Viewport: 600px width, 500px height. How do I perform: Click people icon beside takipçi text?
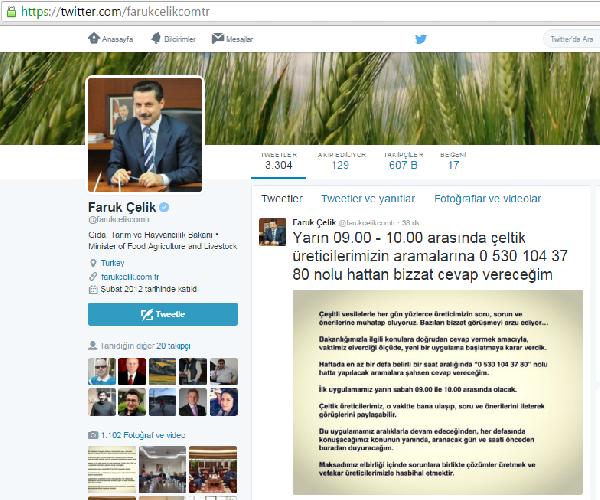click(x=93, y=346)
